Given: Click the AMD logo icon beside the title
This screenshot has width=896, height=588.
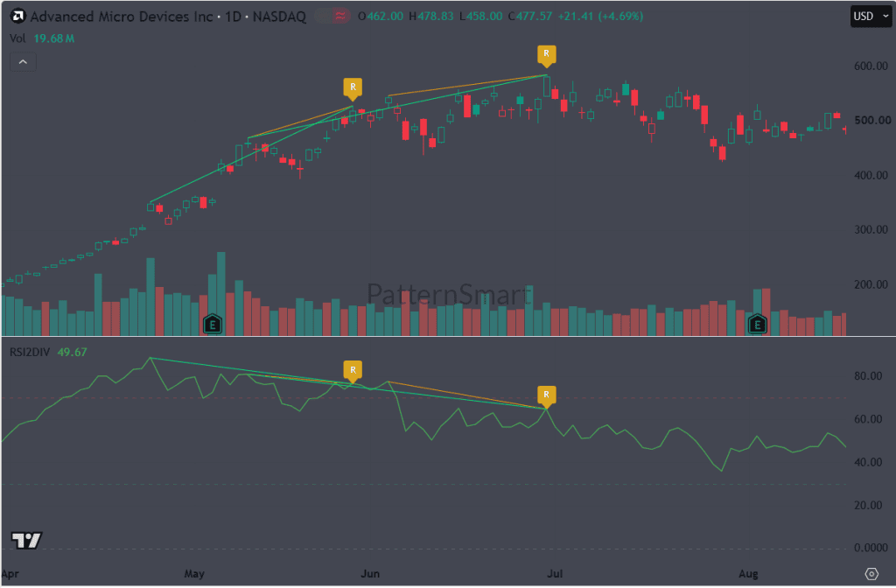Looking at the screenshot, I should click(x=18, y=16).
